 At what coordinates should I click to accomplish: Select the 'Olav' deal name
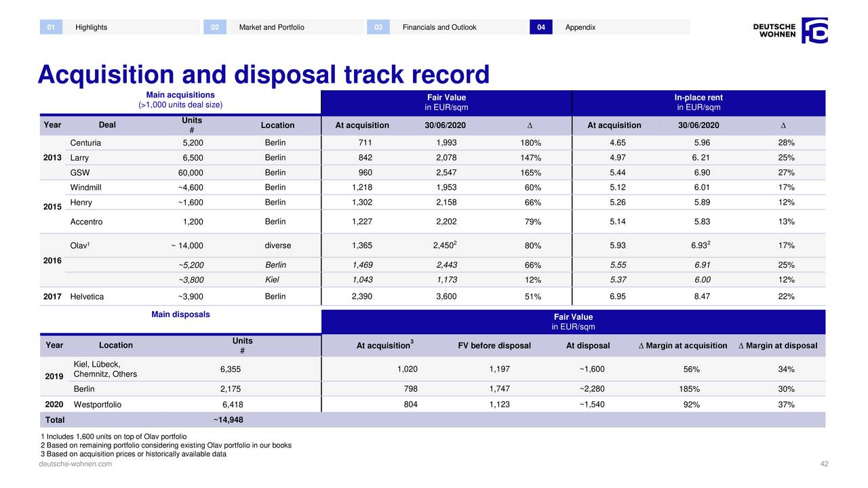click(79, 245)
